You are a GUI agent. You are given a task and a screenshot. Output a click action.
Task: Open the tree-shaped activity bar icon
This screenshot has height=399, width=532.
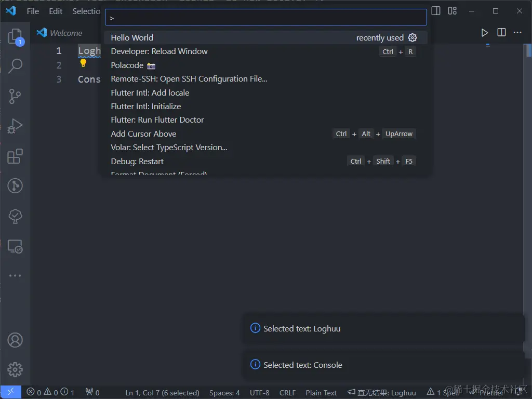click(x=15, y=216)
